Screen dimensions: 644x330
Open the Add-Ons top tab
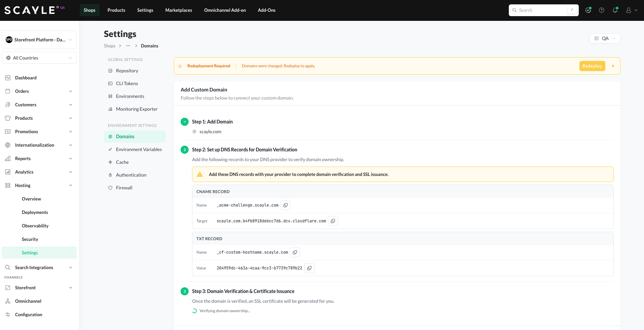(267, 10)
